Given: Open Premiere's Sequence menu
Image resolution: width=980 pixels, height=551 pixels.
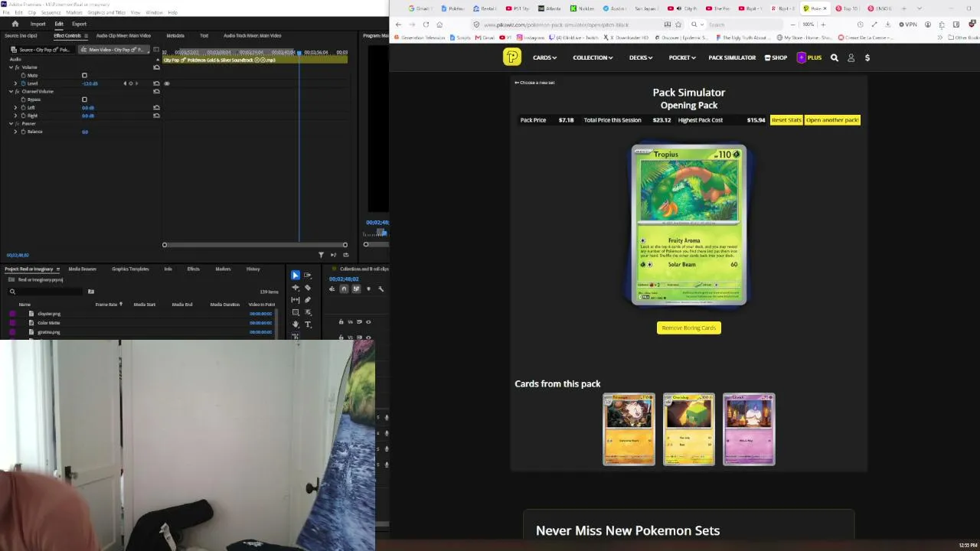Looking at the screenshot, I should pos(51,12).
